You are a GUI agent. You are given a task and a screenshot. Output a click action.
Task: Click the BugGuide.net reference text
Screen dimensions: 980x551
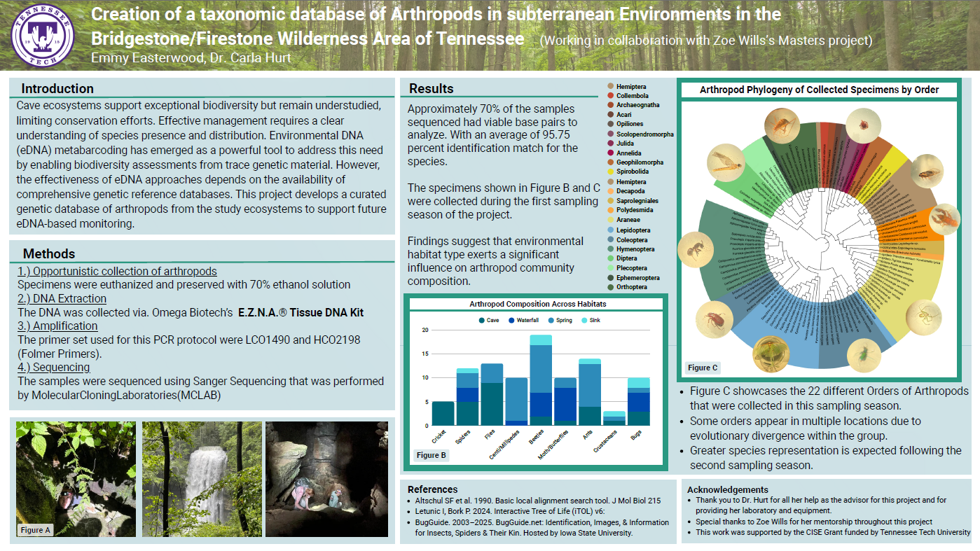[x=532, y=522]
